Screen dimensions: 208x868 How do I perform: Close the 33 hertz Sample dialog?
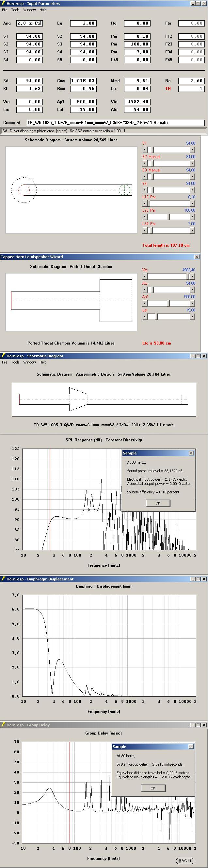191,453
